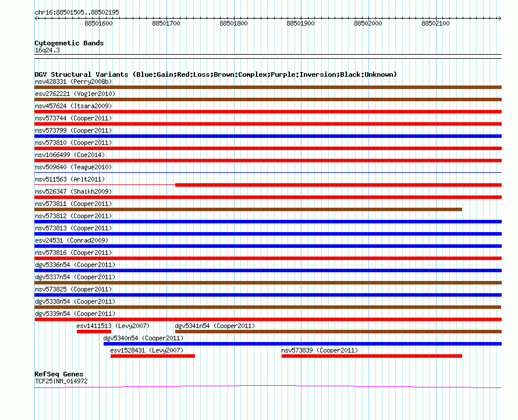Click the Cytogenetic Bands track title

tap(69, 43)
